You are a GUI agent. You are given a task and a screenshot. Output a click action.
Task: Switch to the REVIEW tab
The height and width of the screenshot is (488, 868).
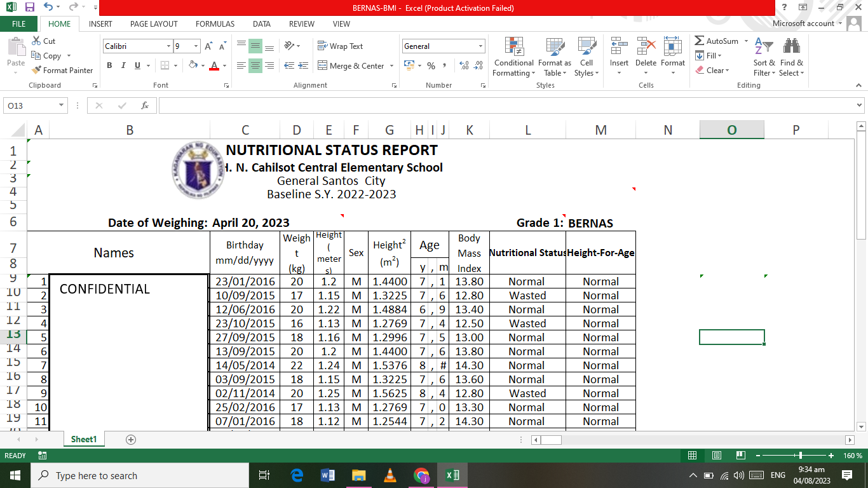(x=301, y=24)
